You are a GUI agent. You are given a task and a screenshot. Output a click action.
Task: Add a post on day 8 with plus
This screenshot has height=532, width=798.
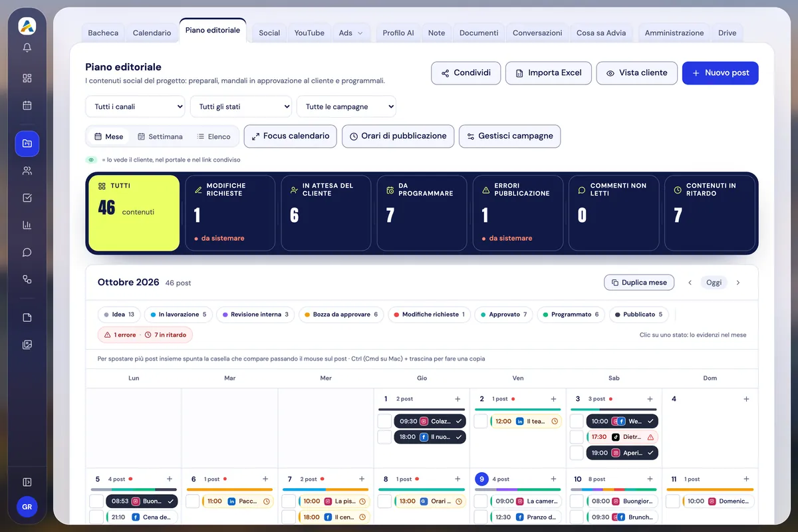click(x=458, y=479)
